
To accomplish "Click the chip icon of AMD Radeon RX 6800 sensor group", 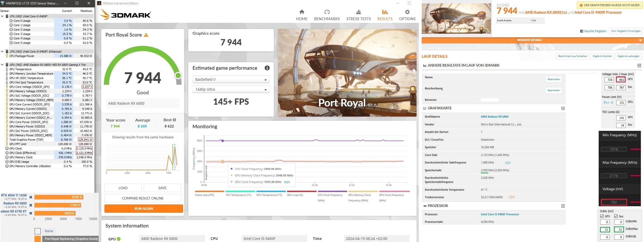I will click(7, 65).
